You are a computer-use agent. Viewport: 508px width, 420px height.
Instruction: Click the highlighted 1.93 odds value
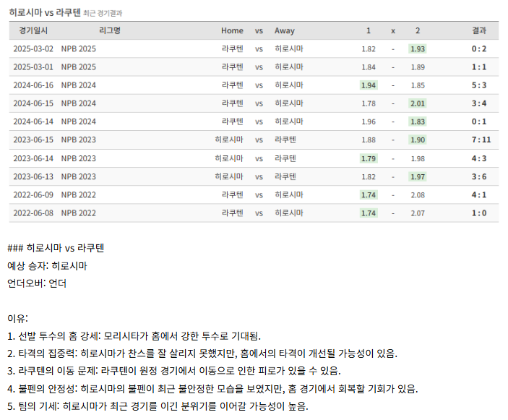click(x=418, y=49)
